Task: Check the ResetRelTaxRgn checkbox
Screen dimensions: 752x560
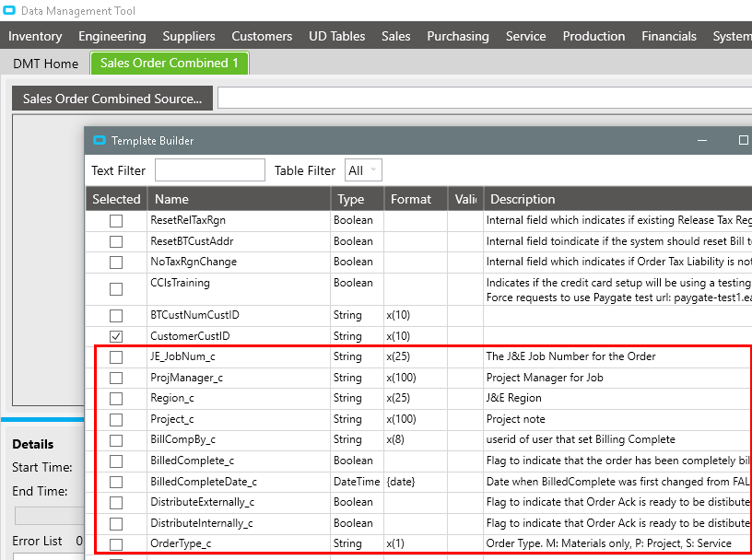Action: pos(116,220)
